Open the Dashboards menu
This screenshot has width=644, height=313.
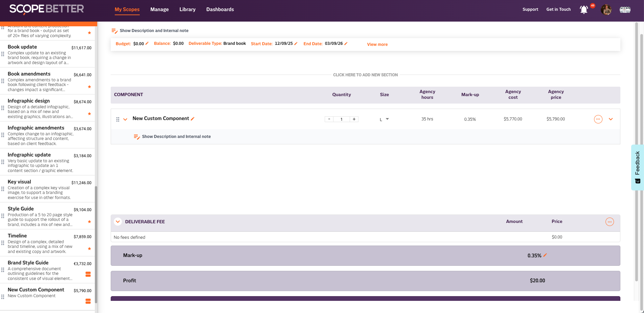[x=220, y=9]
